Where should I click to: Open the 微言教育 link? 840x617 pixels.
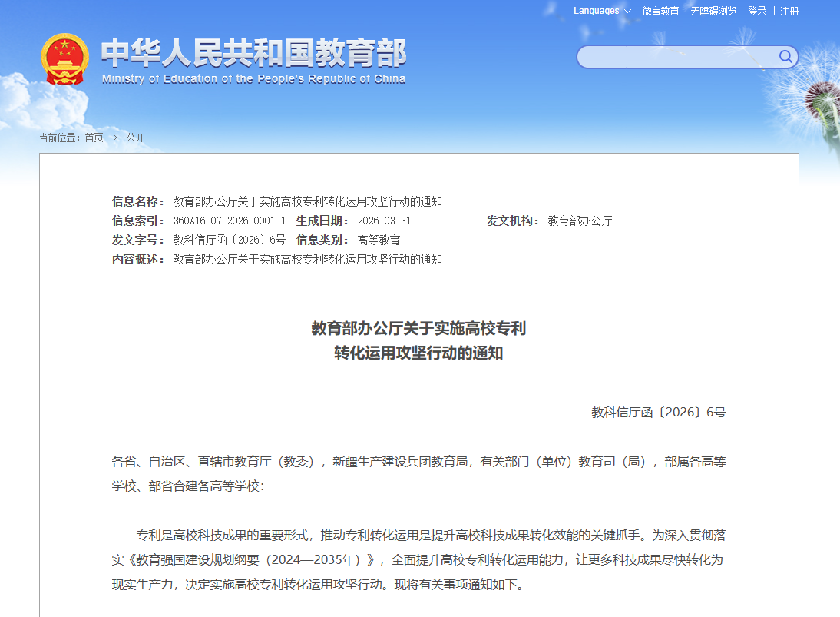(x=660, y=11)
